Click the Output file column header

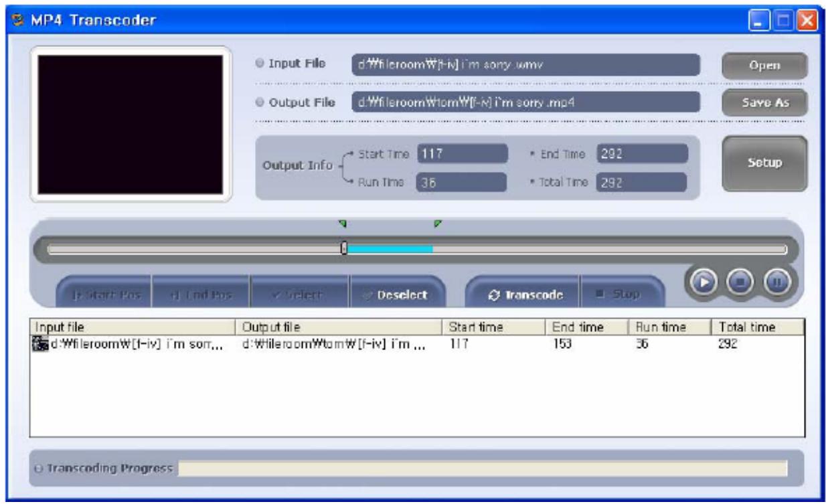(341, 327)
